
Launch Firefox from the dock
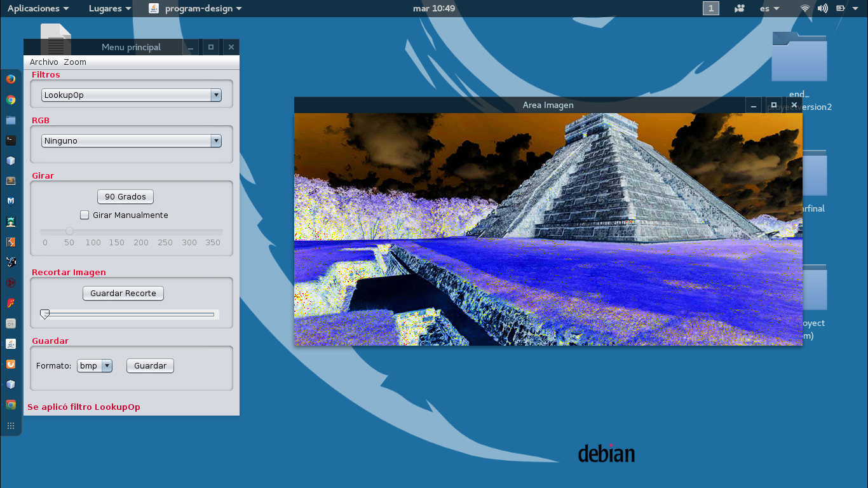coord(10,79)
